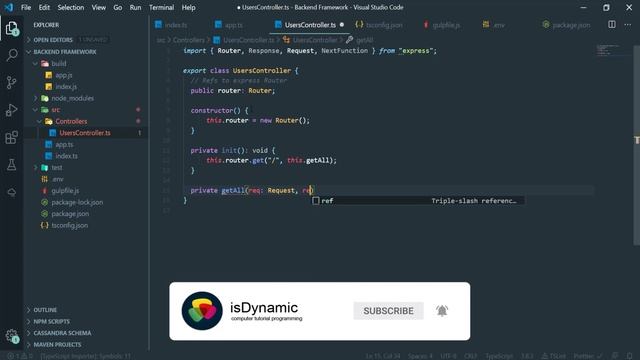This screenshot has height=360, width=640.
Task: Open the Search view icon
Action: (x=12, y=55)
